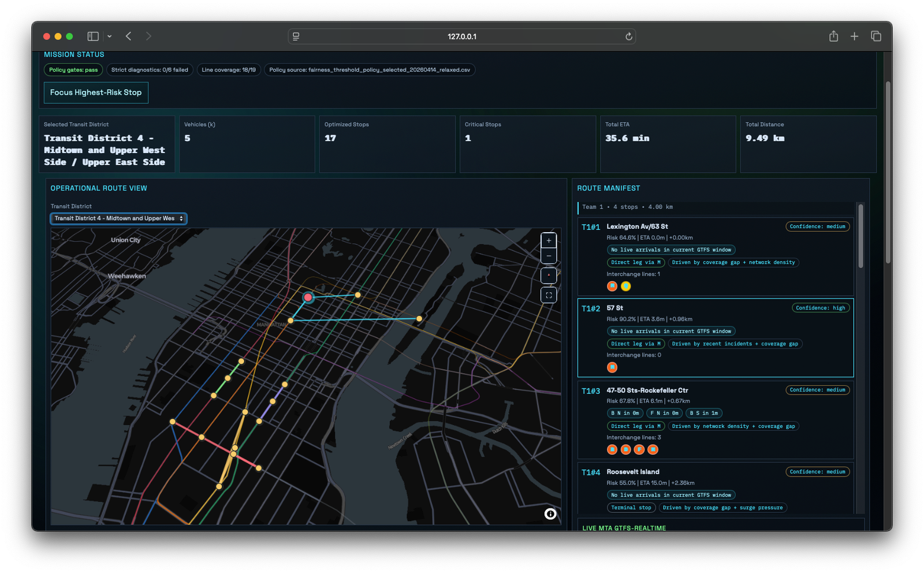The width and height of the screenshot is (924, 573).
Task: Show the Safari tab overview
Action: pos(876,36)
